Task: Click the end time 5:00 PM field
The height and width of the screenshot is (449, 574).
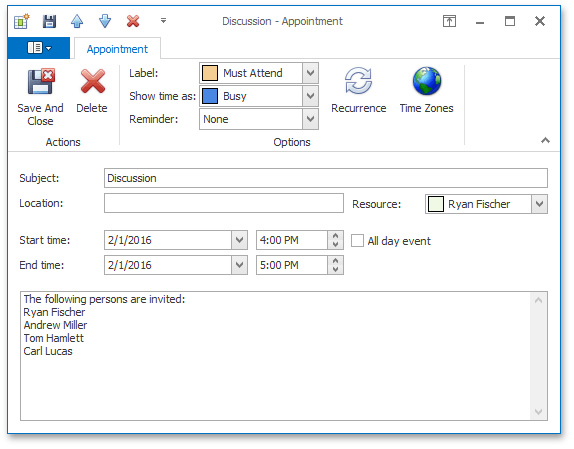Action: click(x=292, y=265)
